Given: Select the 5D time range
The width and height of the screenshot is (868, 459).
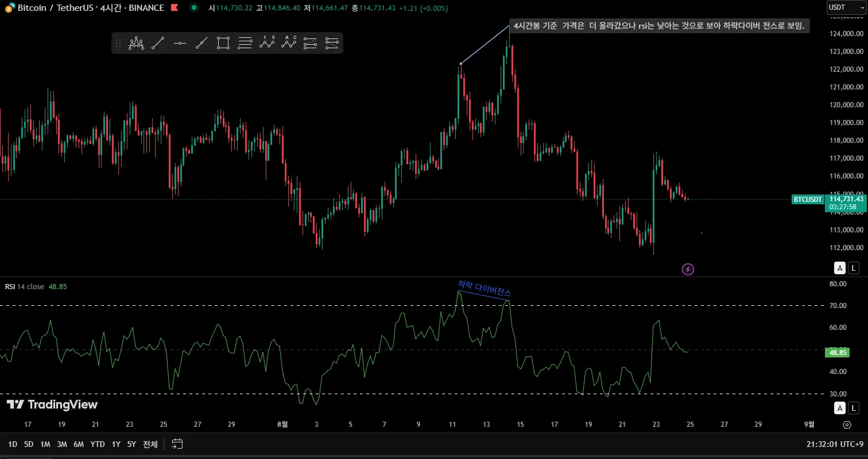Looking at the screenshot, I should pos(29,444).
